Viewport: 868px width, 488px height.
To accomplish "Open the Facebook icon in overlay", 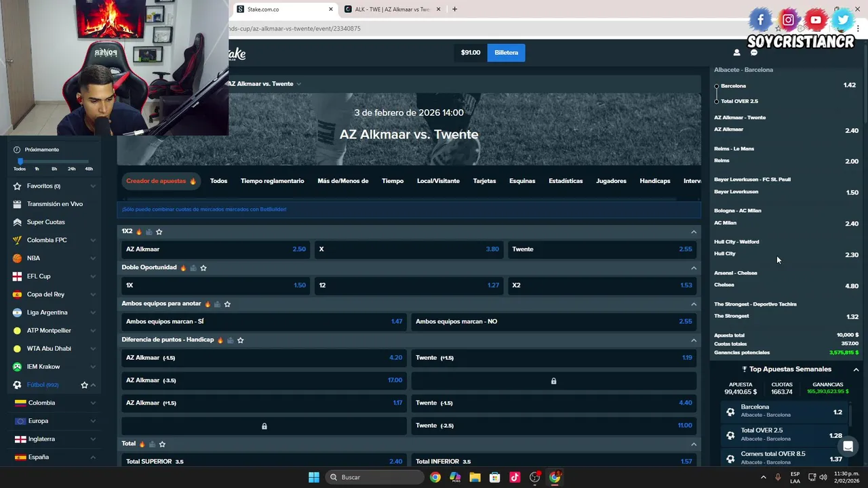I will click(x=760, y=20).
